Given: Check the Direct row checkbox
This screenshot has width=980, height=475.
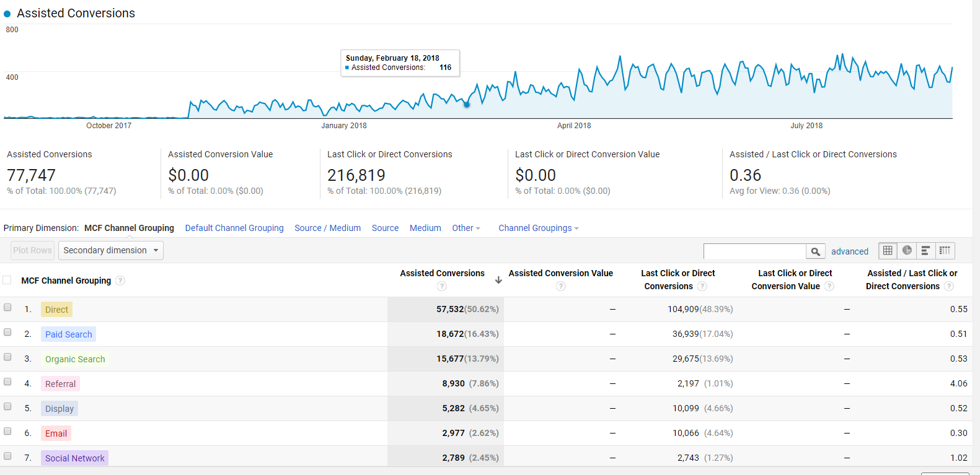Looking at the screenshot, I should 7,308.
